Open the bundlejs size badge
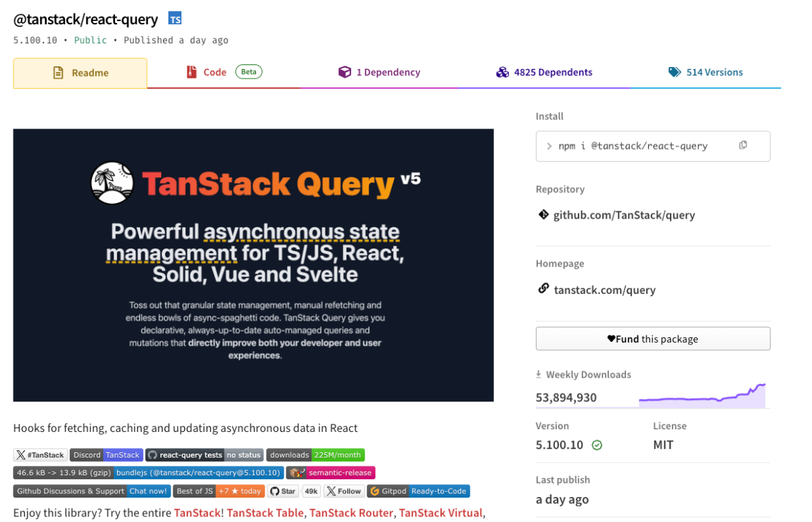 (148, 473)
